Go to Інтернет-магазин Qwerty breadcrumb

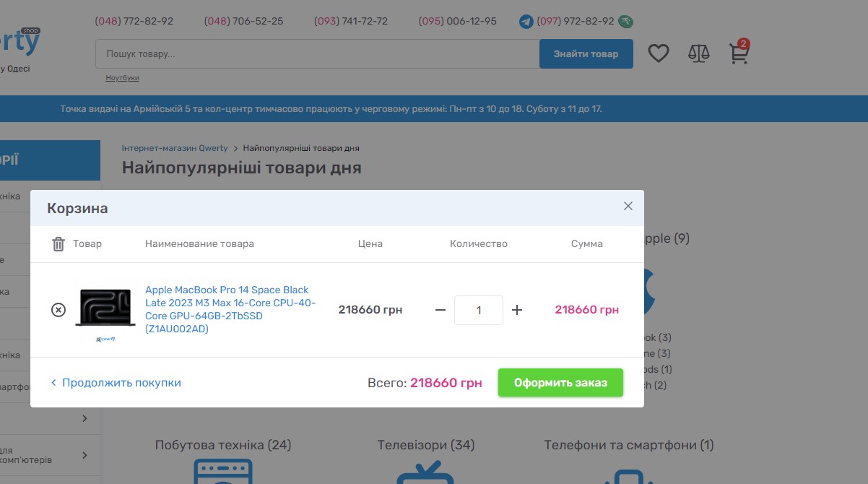[x=175, y=148]
